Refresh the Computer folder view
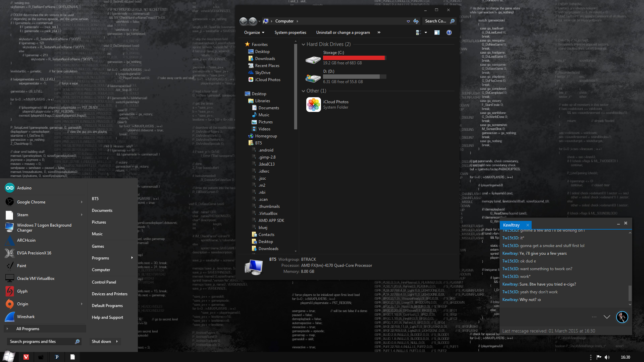The width and height of the screenshot is (644, 362). [416, 21]
